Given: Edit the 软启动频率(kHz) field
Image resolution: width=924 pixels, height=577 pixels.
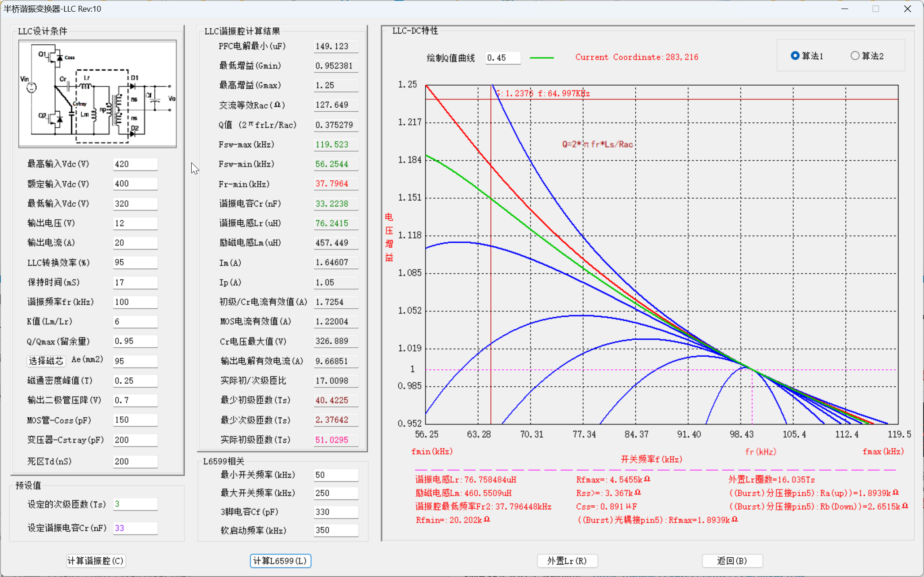Looking at the screenshot, I should tap(335, 530).
